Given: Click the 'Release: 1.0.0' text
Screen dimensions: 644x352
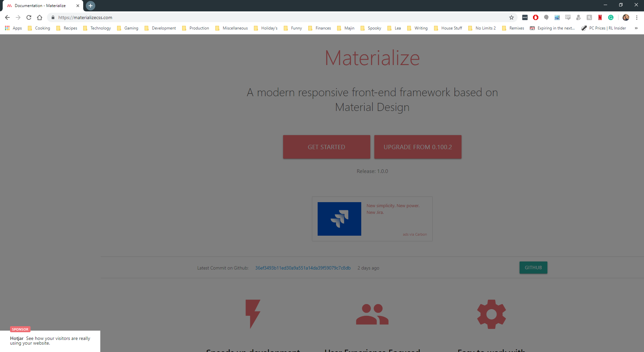Looking at the screenshot, I should click(x=372, y=171).
